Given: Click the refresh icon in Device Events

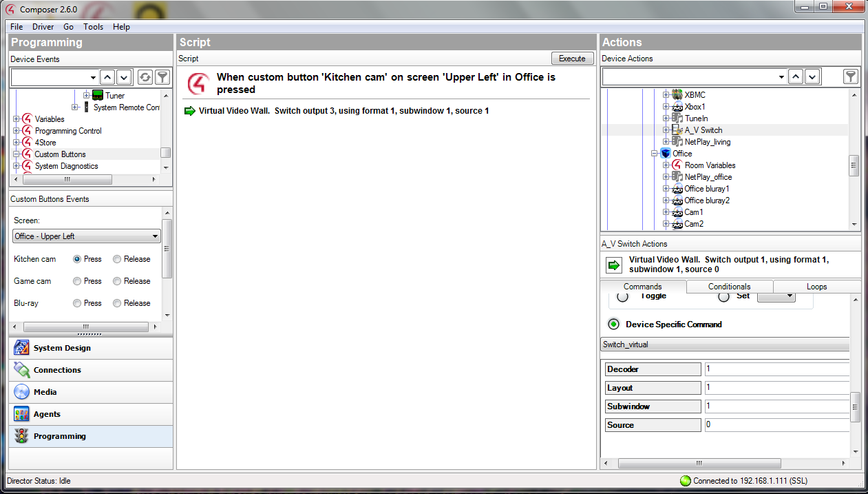Looking at the screenshot, I should 145,77.
